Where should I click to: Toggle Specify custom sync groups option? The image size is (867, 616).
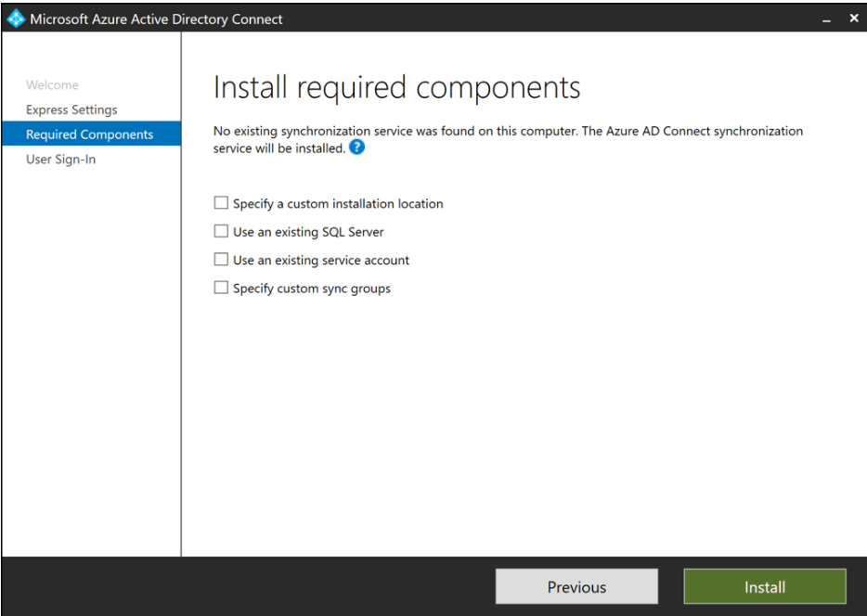click(221, 288)
